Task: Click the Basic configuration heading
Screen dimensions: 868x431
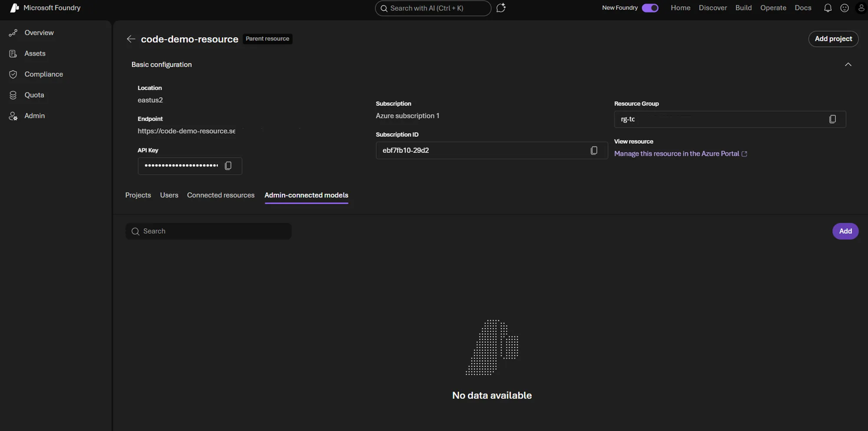Action: (161, 64)
